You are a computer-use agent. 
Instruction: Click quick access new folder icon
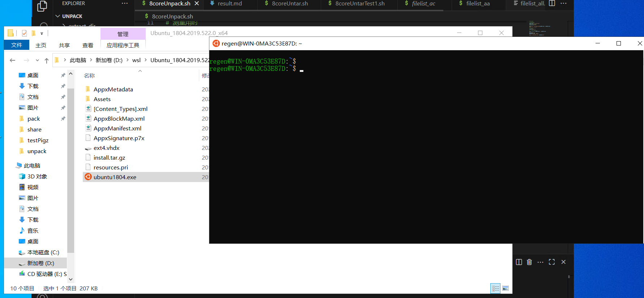(33, 33)
